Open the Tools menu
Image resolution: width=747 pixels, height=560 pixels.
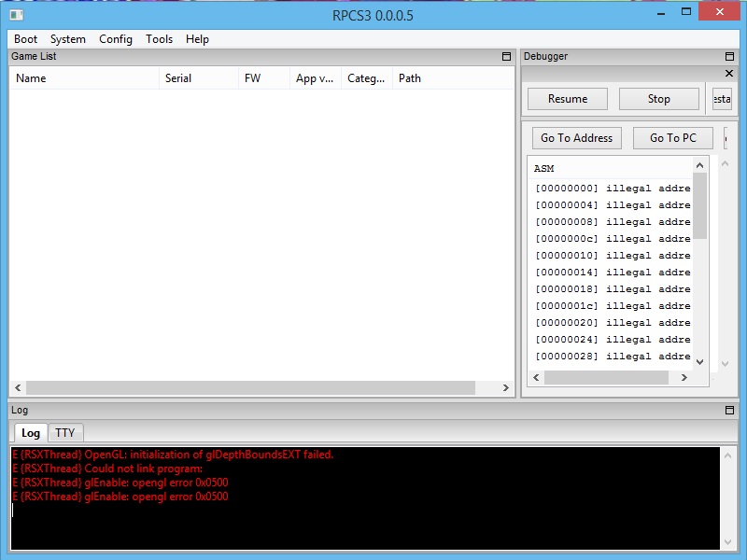pos(159,39)
